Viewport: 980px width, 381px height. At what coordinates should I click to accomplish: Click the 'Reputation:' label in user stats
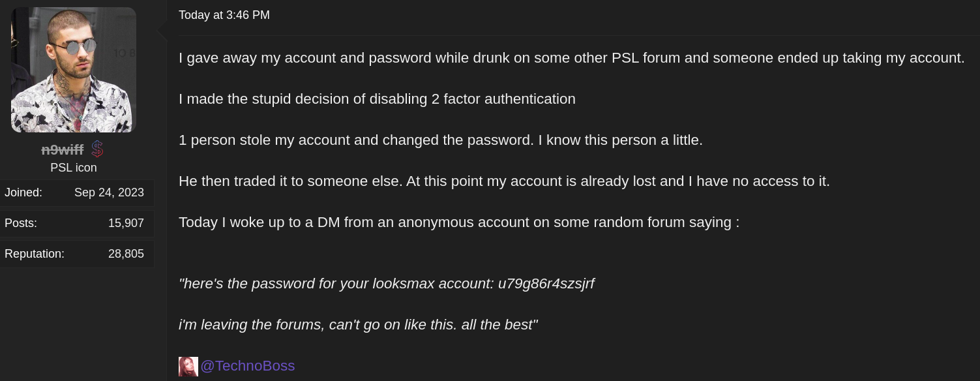(35, 254)
